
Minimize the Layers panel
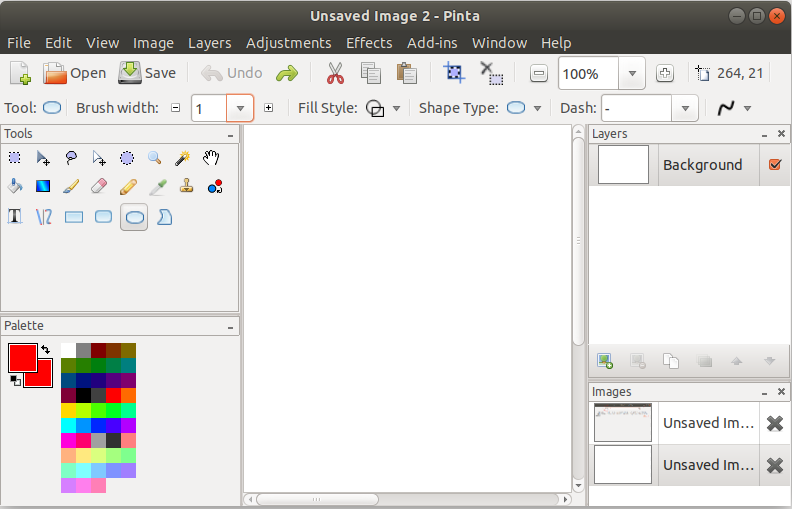(x=764, y=135)
